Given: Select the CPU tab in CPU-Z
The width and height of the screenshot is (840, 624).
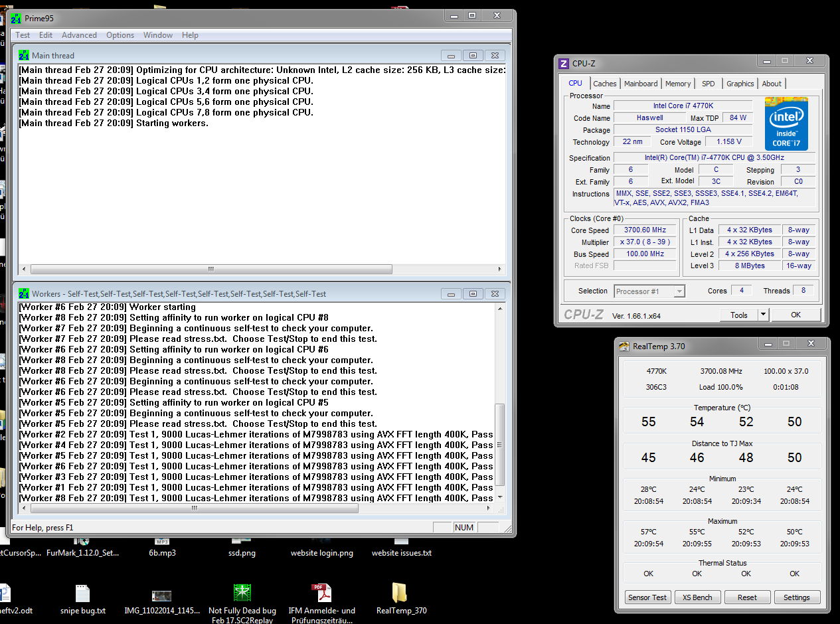Looking at the screenshot, I should (575, 83).
